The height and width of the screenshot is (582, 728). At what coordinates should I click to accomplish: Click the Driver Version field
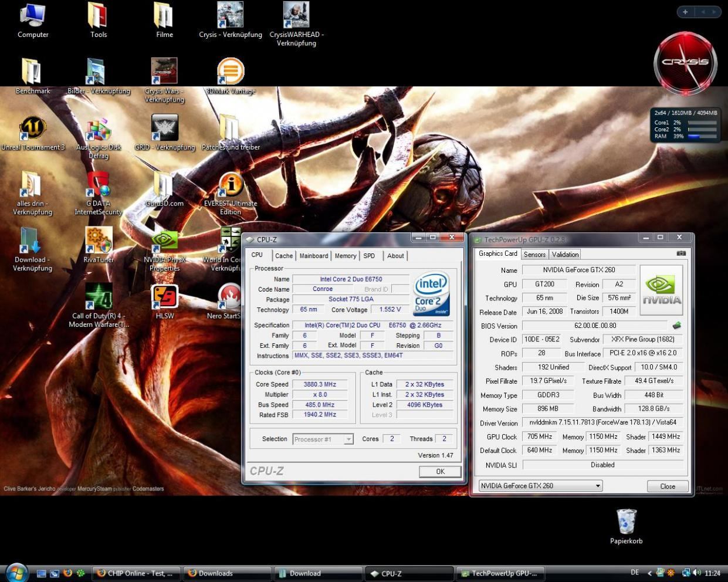pyautogui.click(x=603, y=422)
